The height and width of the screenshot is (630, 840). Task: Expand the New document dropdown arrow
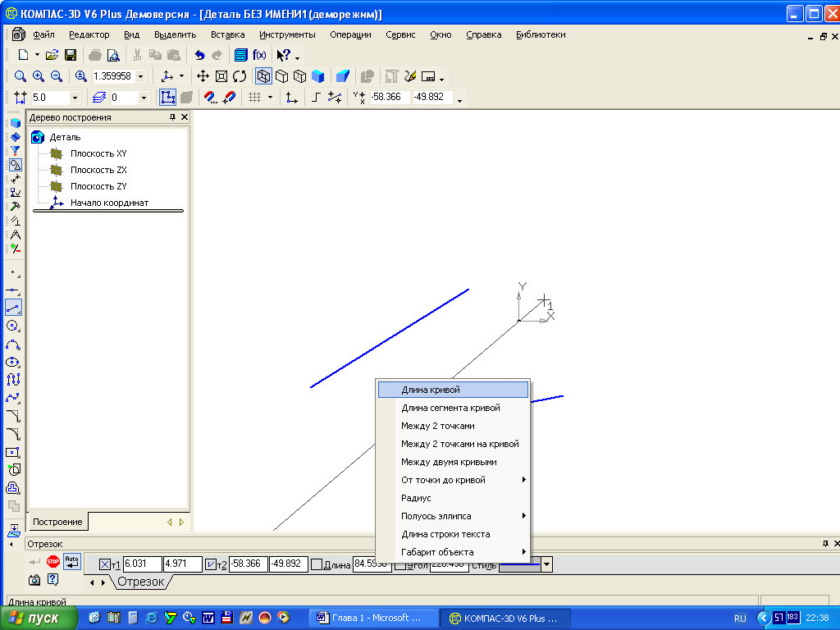click(x=37, y=55)
